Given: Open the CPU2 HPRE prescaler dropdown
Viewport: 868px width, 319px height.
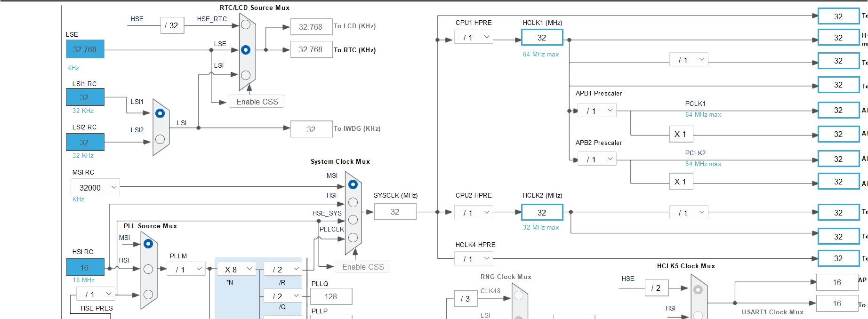Looking at the screenshot, I should tap(474, 213).
